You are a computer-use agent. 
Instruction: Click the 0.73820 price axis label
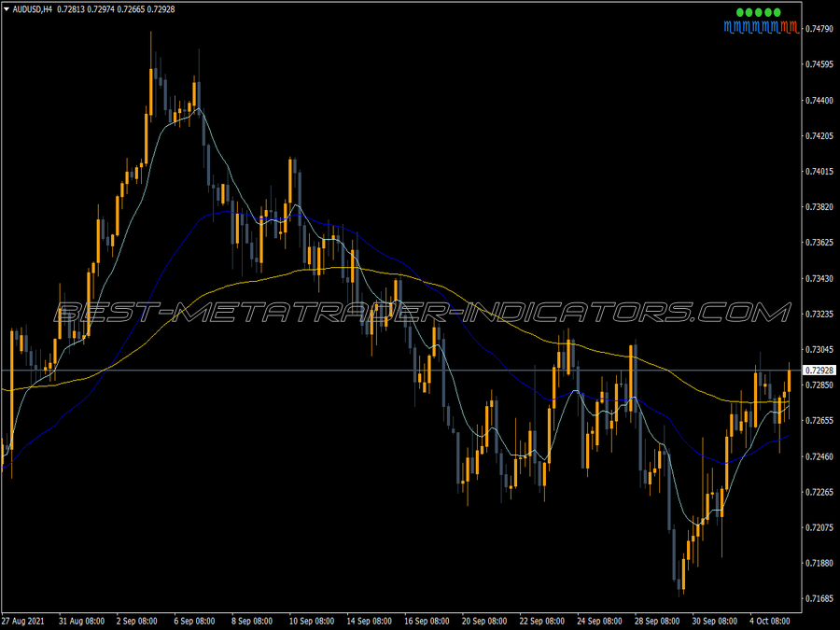[x=819, y=207]
